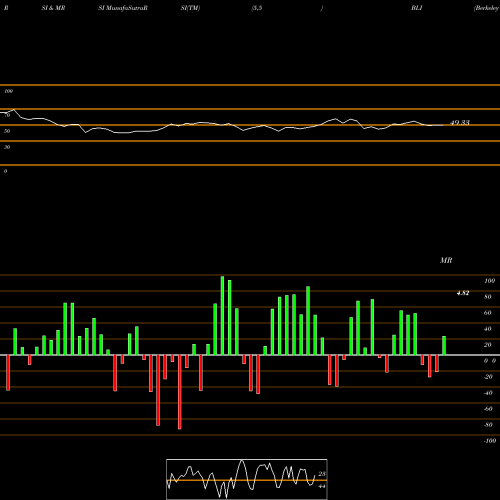Open the mini oscillator thumbnail chart

click(247, 479)
